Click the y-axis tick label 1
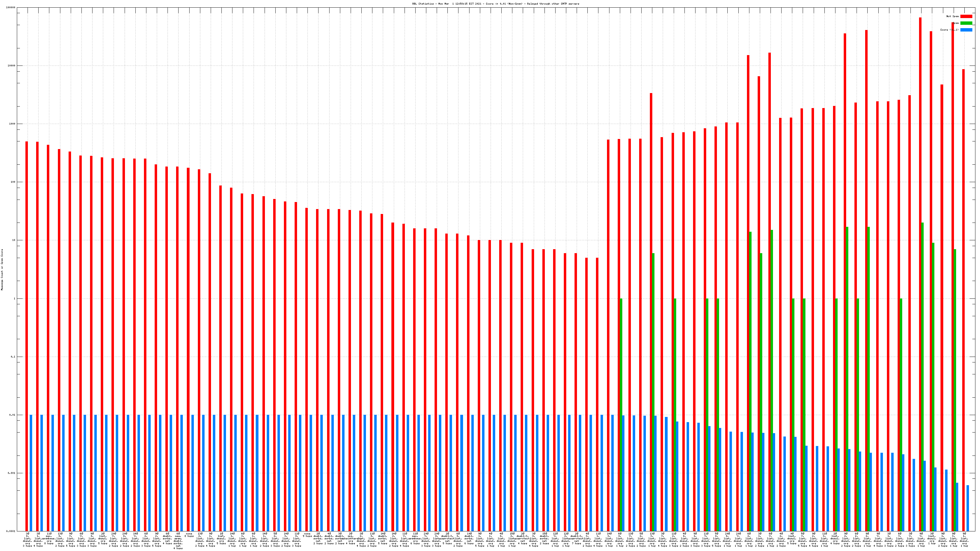Viewport: 980px width, 551px height. point(15,298)
